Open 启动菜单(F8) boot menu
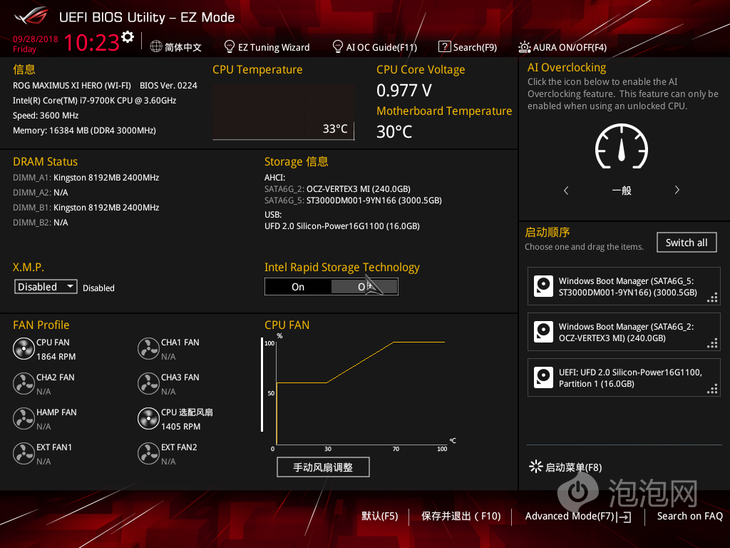The width and height of the screenshot is (730, 548). 566,467
